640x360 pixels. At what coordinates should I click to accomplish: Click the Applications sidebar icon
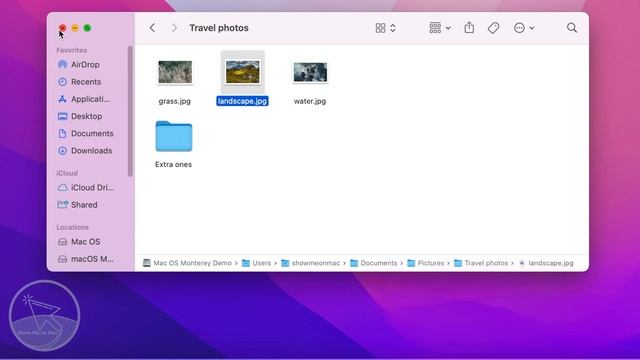click(62, 99)
